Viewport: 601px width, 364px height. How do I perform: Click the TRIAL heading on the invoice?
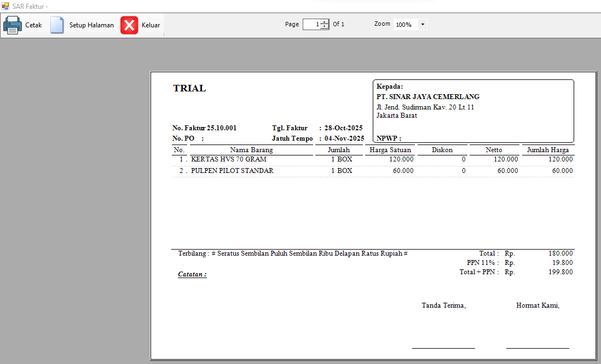[189, 89]
